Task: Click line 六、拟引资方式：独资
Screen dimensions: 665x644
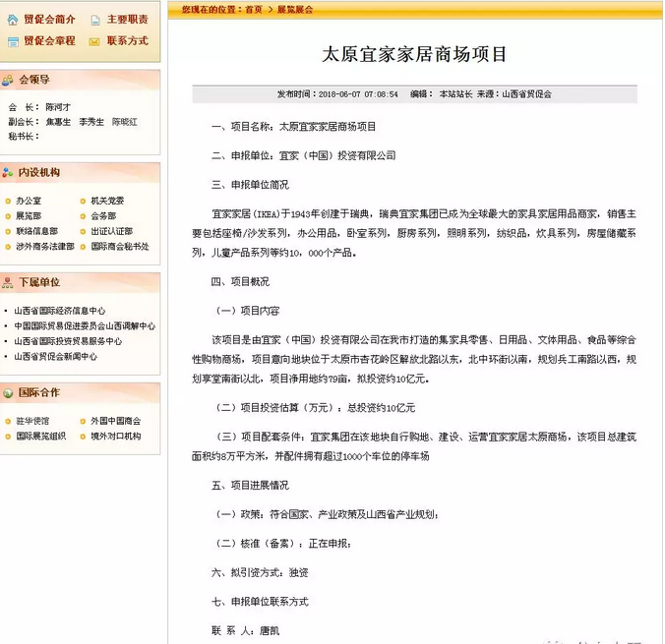Action: tap(260, 573)
